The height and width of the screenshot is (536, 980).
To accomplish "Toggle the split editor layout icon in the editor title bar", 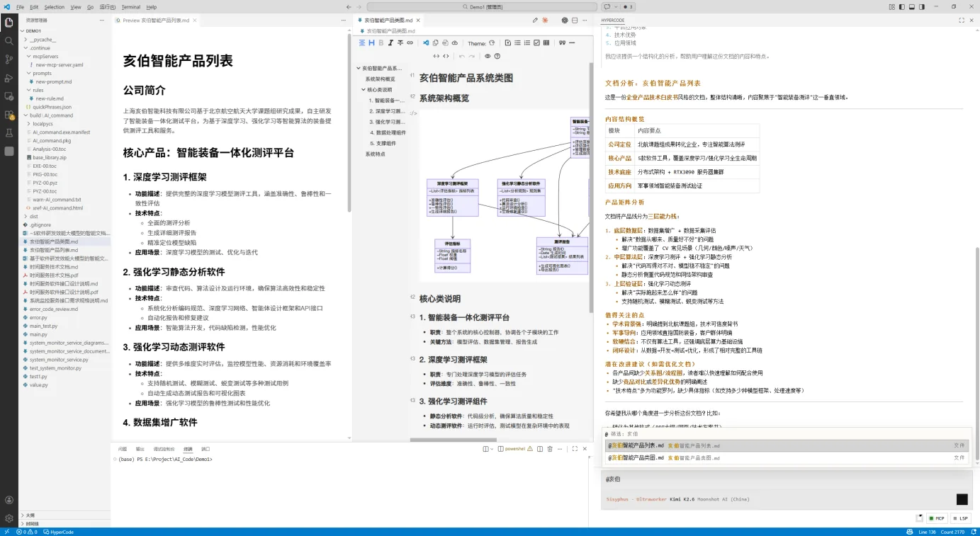I will 575,21.
